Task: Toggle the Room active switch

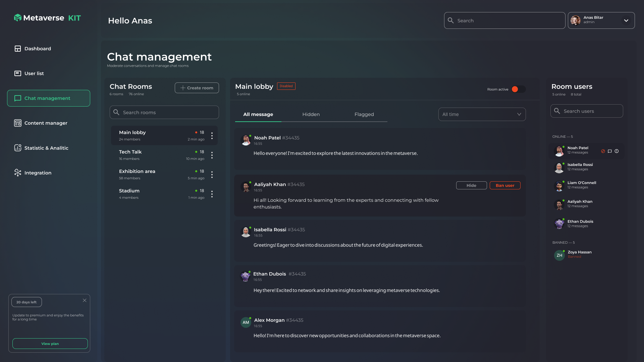Action: pyautogui.click(x=518, y=89)
